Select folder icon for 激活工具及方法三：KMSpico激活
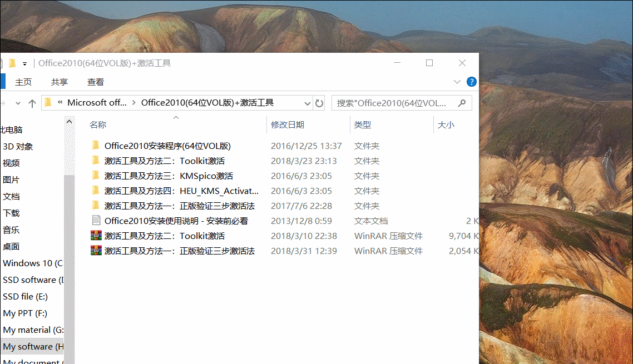The width and height of the screenshot is (633, 364). tap(96, 175)
